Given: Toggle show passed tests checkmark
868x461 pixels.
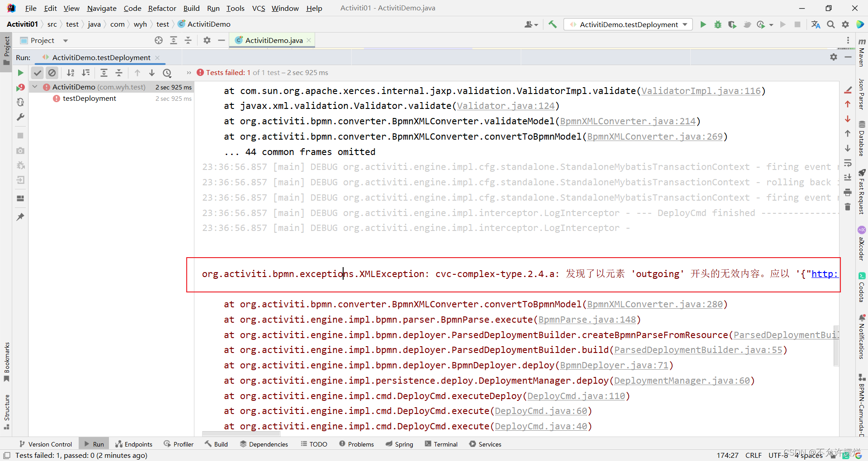Looking at the screenshot, I should 38,73.
